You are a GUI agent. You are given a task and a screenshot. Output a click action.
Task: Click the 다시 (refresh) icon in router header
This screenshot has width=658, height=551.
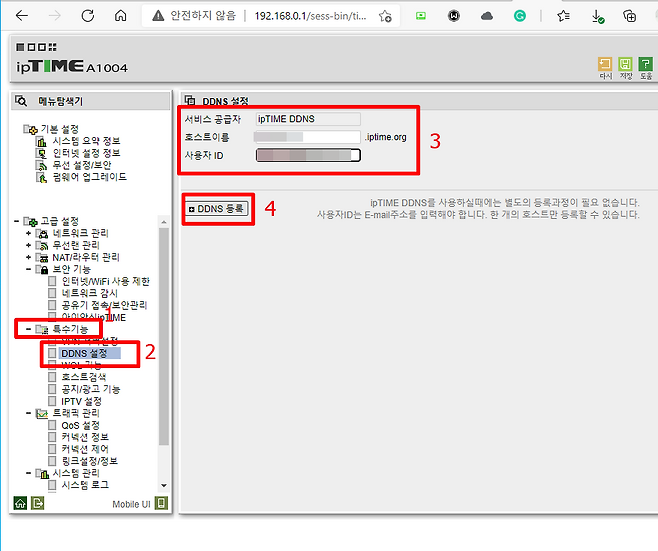tap(605, 64)
